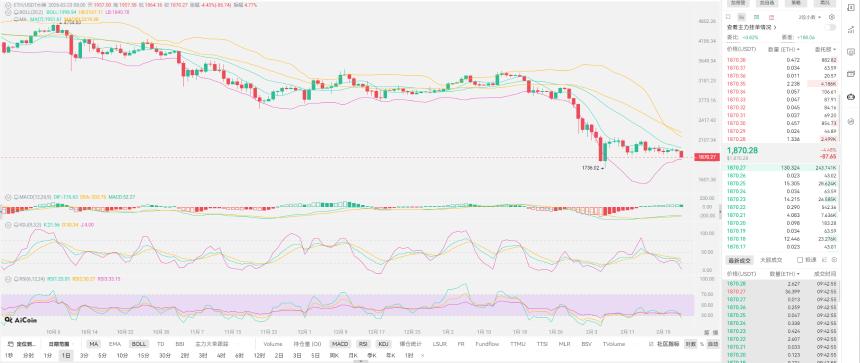Toggle the RSI sub-chart indicator
This screenshot has width=860, height=363.
[363, 344]
